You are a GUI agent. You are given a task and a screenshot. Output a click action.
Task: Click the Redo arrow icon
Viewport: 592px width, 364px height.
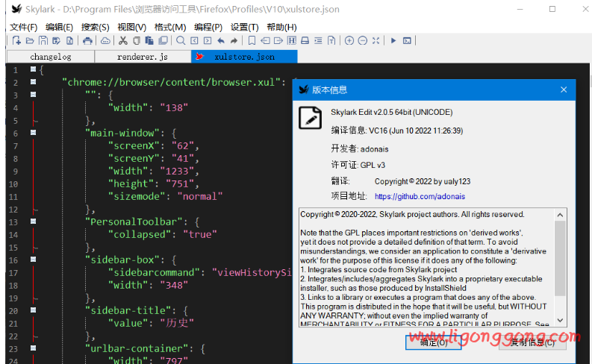[234, 41]
